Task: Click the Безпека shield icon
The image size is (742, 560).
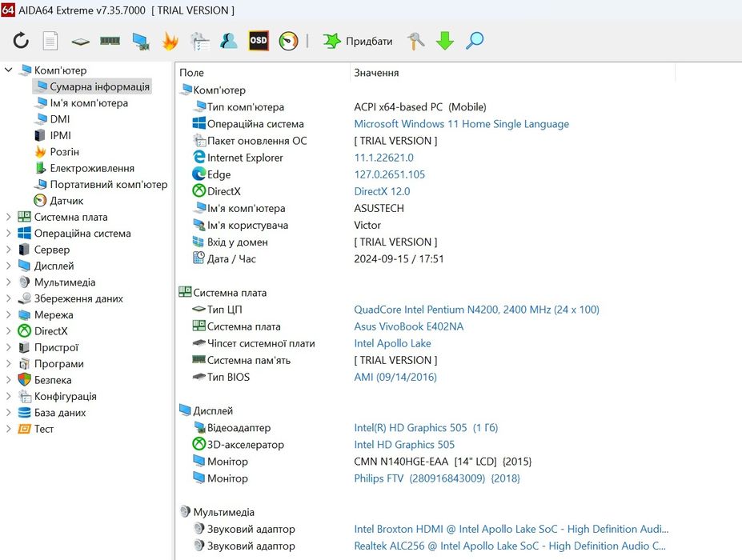Action: 24,380
